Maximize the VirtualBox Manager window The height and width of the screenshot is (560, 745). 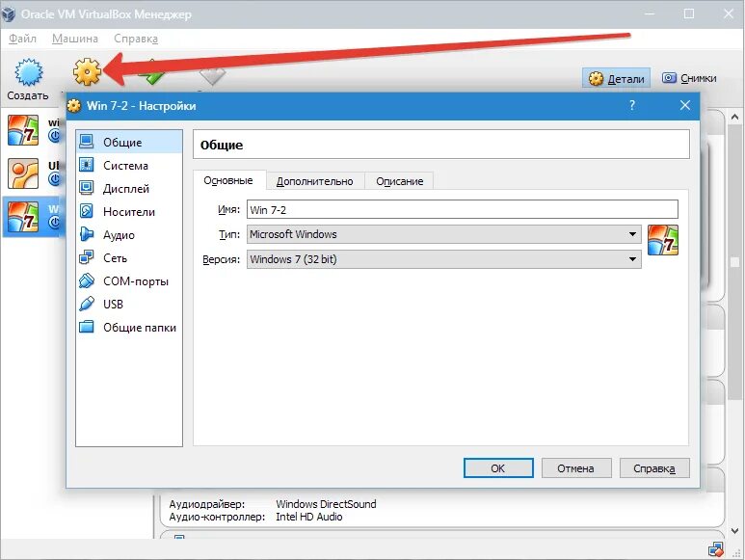[x=689, y=13]
